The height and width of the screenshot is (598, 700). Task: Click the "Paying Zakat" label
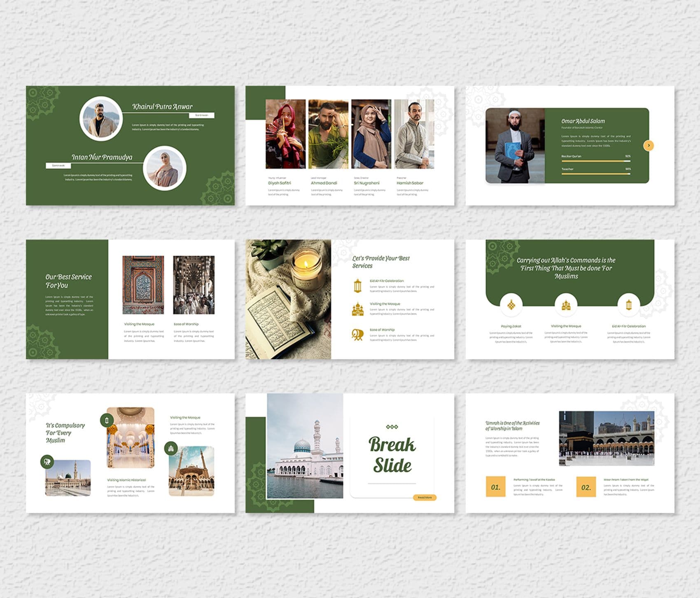point(511,326)
